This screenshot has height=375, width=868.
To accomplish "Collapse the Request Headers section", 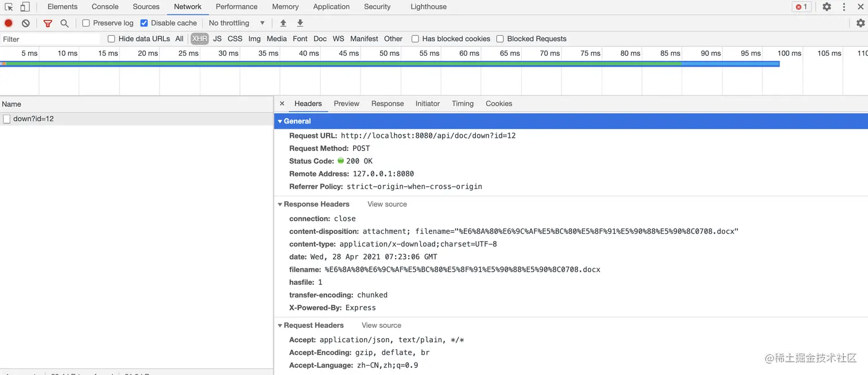I will 280,325.
